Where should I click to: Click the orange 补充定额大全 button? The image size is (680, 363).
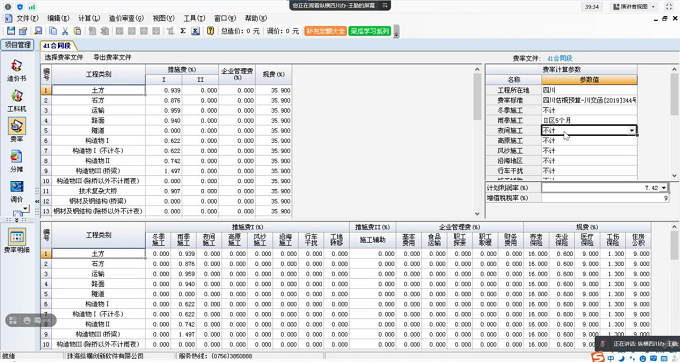click(x=325, y=31)
